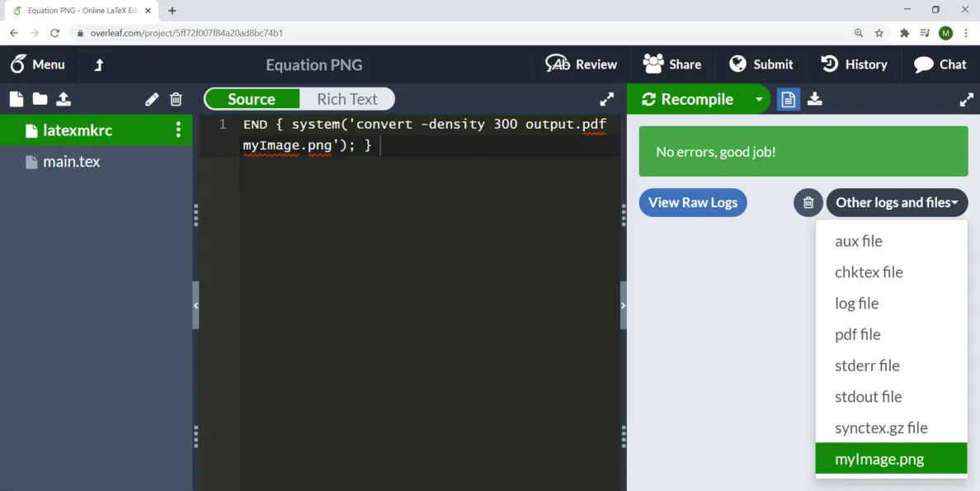980x491 pixels.
Task: View project History
Action: click(x=855, y=64)
